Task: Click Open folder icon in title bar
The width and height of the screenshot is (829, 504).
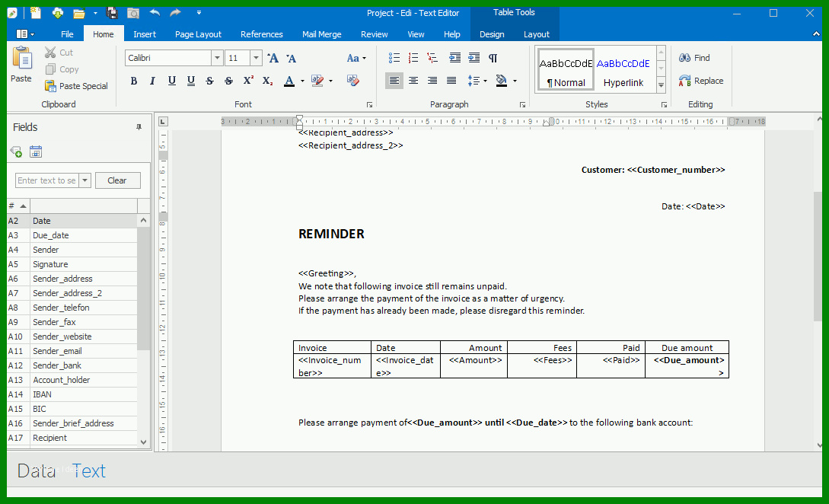Action: click(78, 13)
